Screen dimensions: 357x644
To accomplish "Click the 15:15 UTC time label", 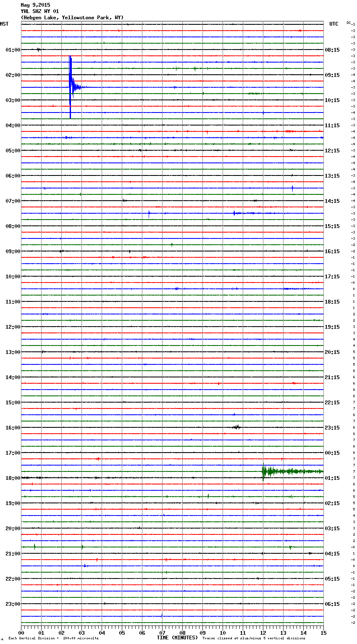I will click(x=332, y=226).
